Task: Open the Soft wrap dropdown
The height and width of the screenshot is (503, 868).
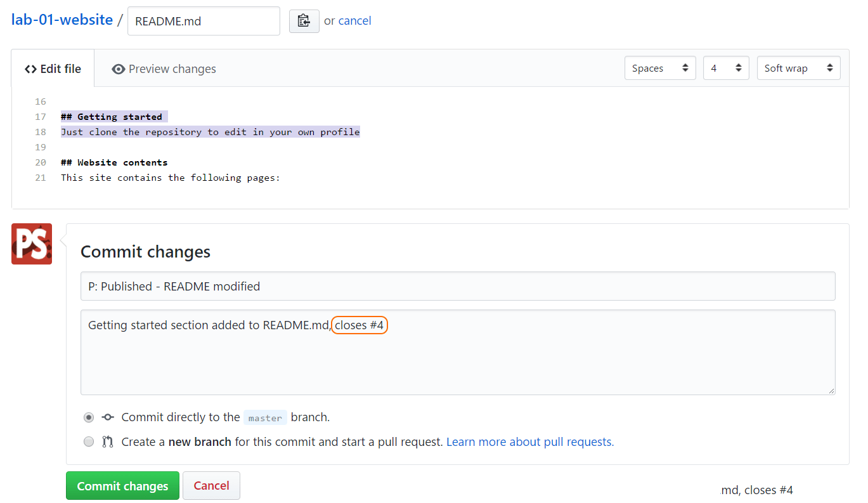Action: [798, 68]
